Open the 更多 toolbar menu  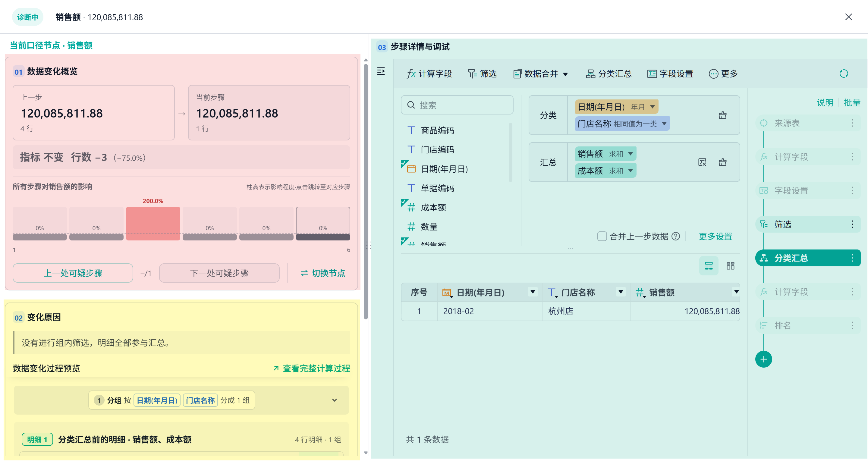[723, 74]
